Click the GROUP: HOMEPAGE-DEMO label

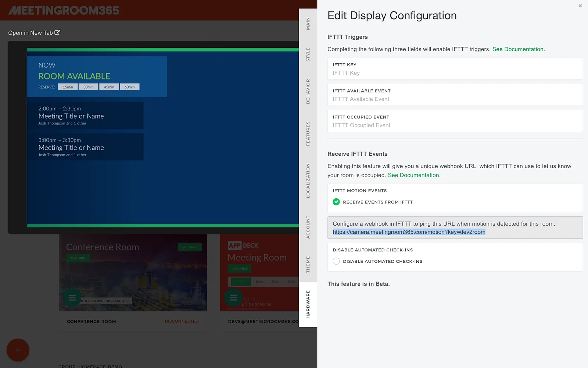click(90, 366)
